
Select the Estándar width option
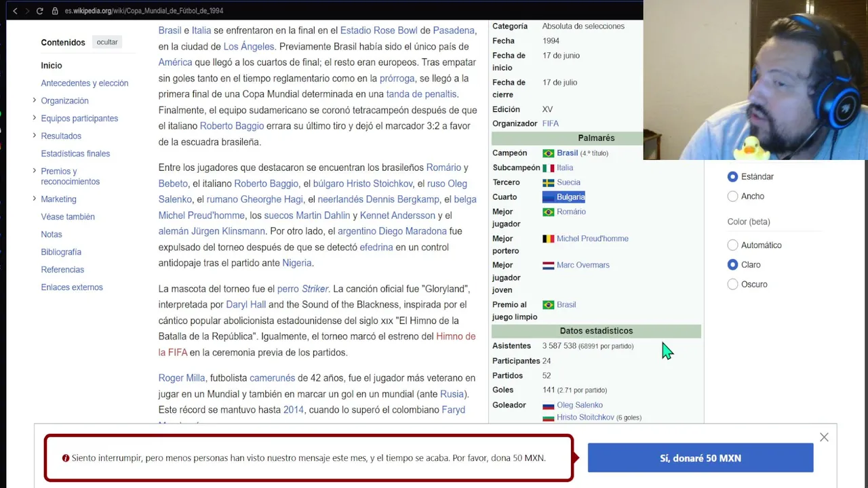[732, 177]
